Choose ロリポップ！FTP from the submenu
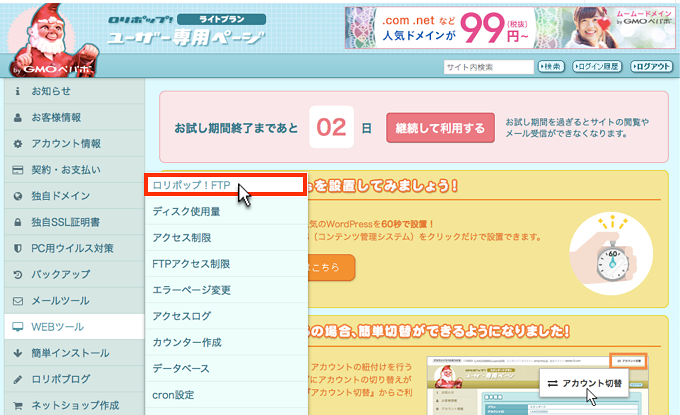The height and width of the screenshot is (415, 680). [226, 185]
